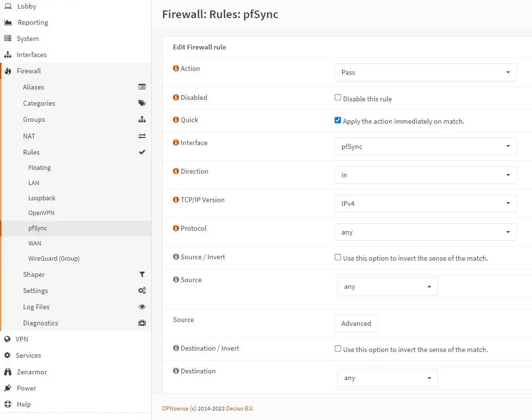Click the Lobby laptop icon
The image size is (532, 420).
(8, 6)
